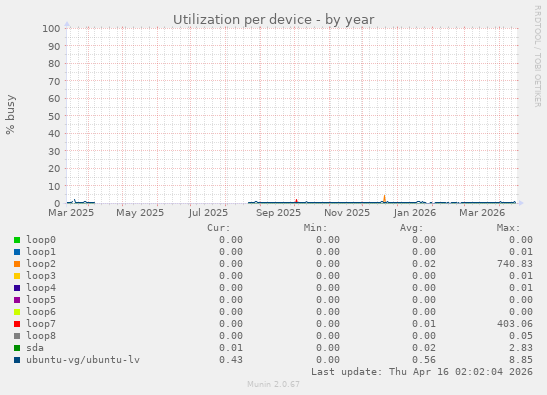Click the Munin 2.0.67 footer text
547x395 pixels.
pyautogui.click(x=274, y=384)
